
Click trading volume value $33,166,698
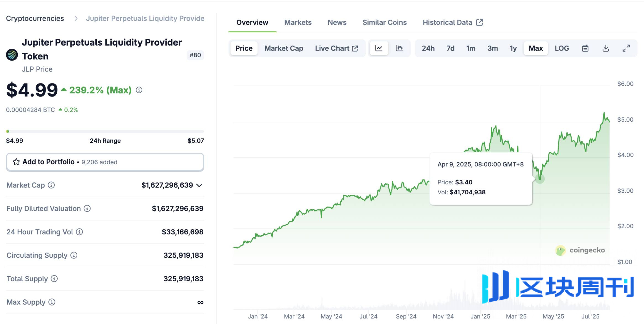[183, 232]
